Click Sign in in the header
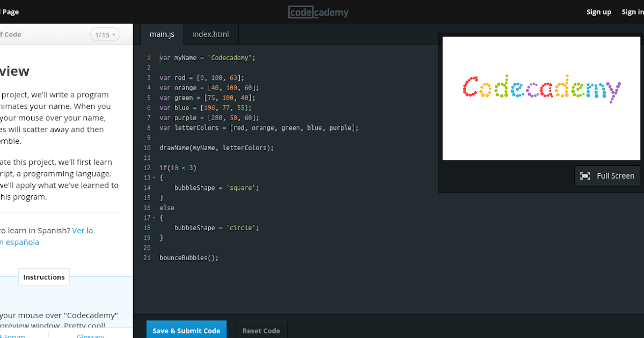Screen dimensions: 644x338 click(632, 12)
